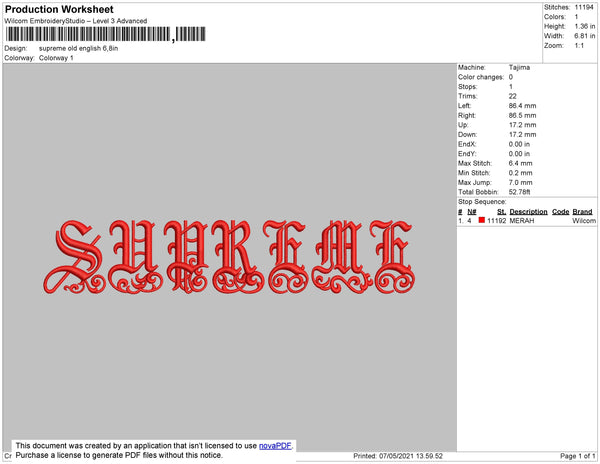Select the Total Bobbin value 52.78ft

520,192
